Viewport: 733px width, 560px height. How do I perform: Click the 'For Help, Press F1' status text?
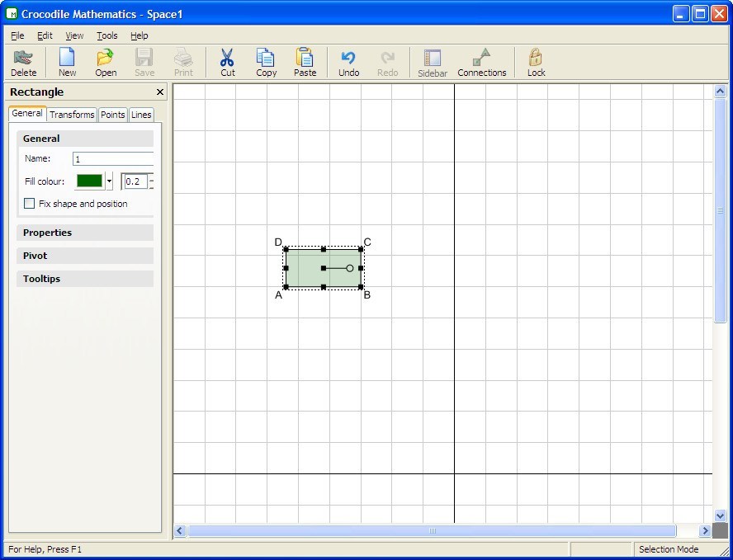[x=45, y=549]
